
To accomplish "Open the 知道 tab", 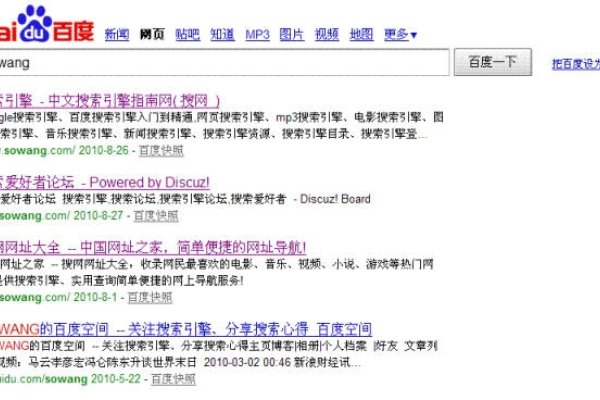I will click(x=222, y=34).
